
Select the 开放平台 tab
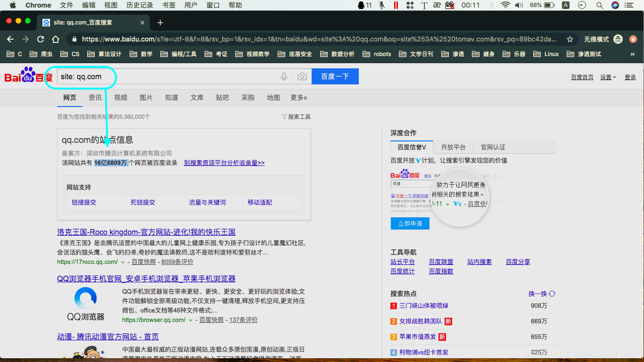point(453,147)
